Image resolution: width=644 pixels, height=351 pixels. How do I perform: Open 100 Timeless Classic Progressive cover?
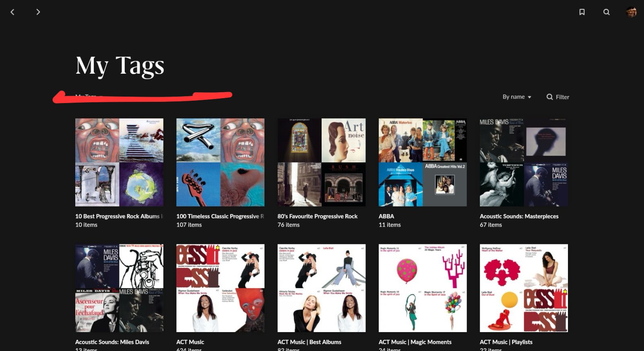(220, 162)
